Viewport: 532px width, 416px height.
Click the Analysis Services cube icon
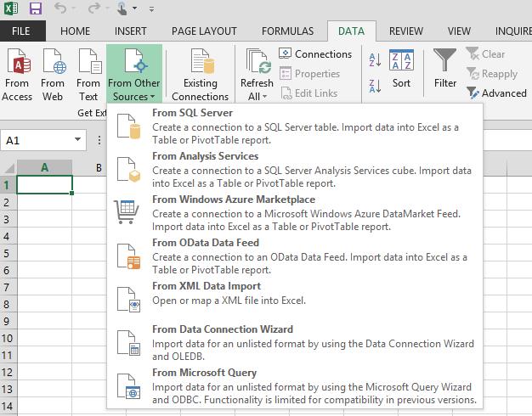128,170
